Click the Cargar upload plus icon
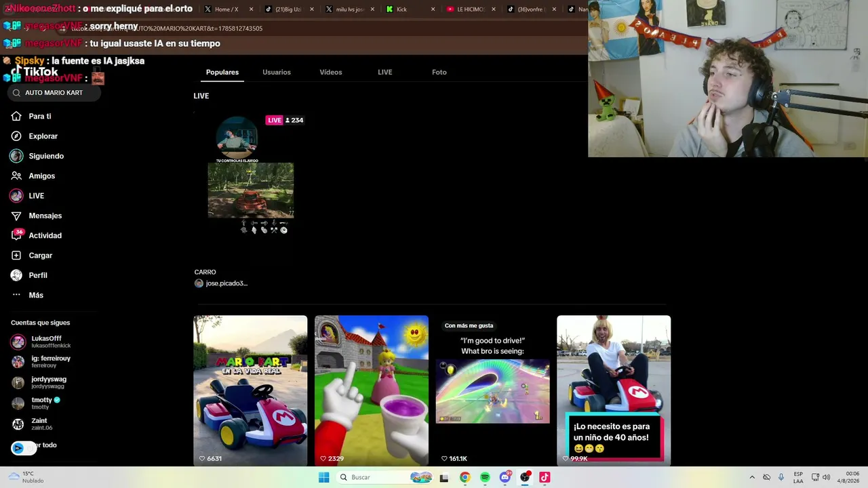This screenshot has height=488, width=868. pos(16,256)
